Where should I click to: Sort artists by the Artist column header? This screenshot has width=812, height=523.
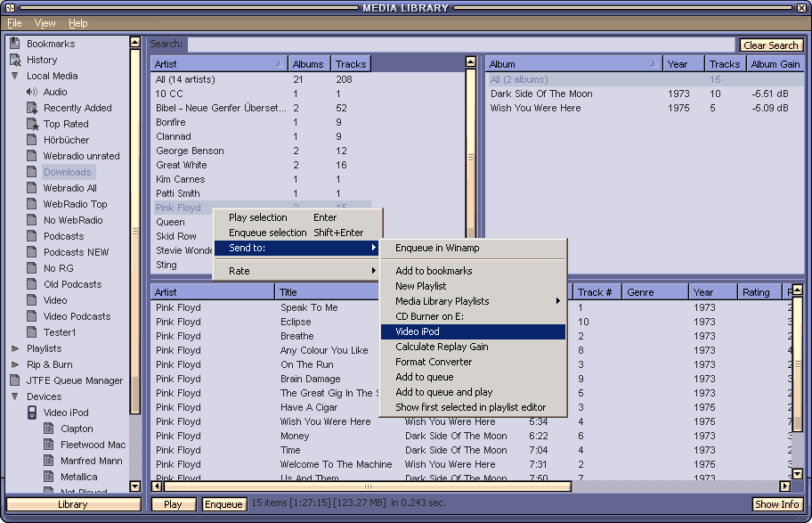[219, 64]
